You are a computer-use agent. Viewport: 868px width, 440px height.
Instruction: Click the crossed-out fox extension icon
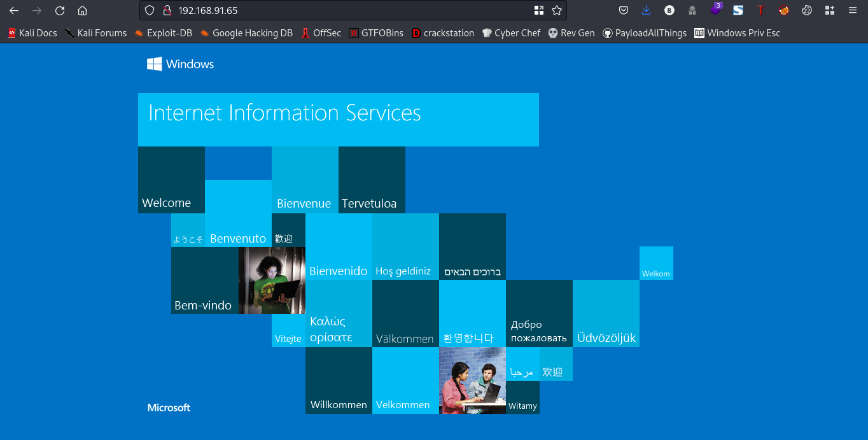[784, 10]
